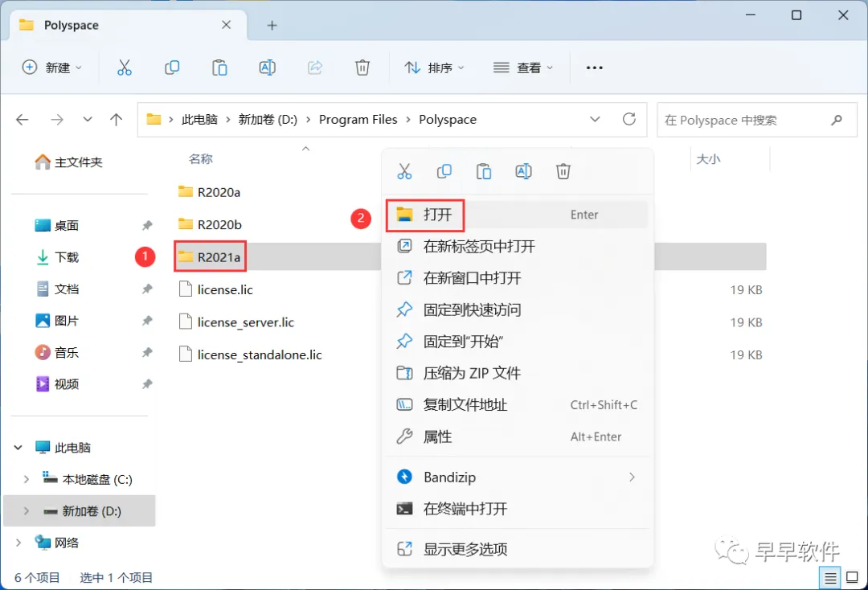
Task: Expand the 网络 tree node
Action: point(18,543)
